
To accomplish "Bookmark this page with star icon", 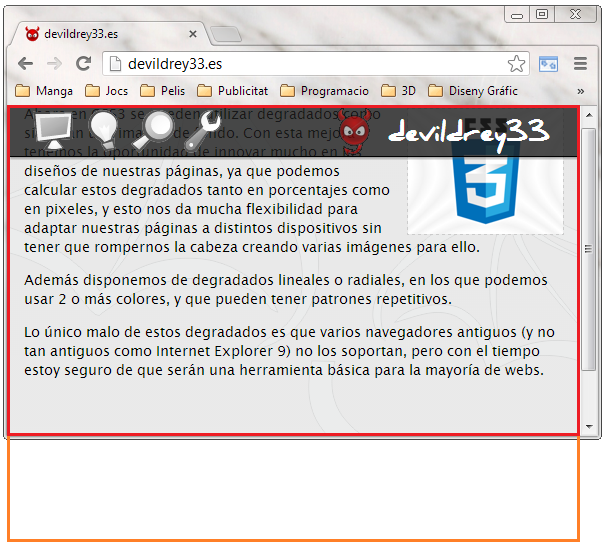I will click(516, 64).
